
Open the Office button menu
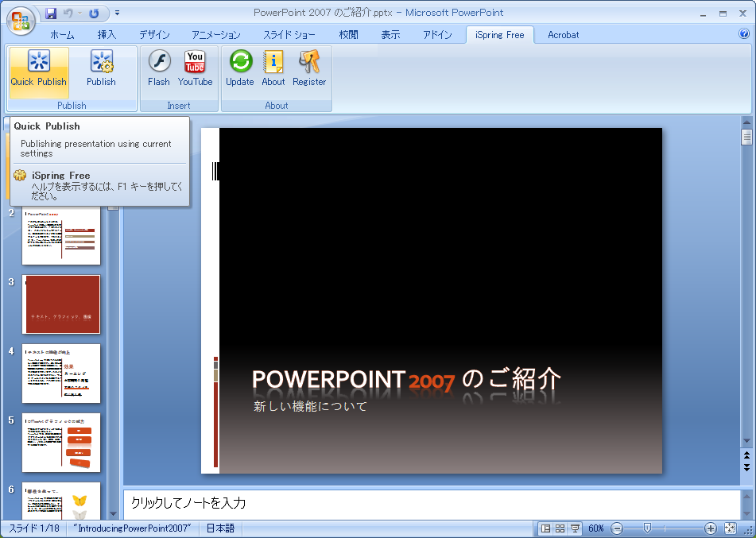coord(21,21)
